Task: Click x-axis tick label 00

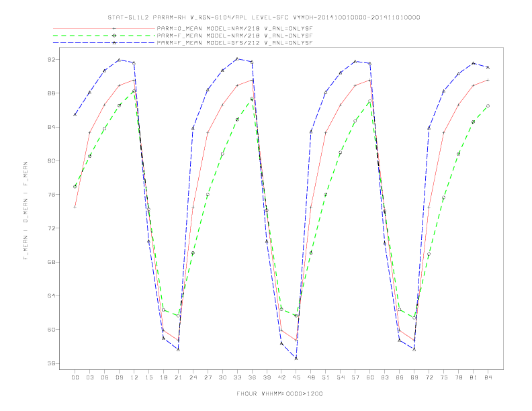Action: pyautogui.click(x=75, y=377)
